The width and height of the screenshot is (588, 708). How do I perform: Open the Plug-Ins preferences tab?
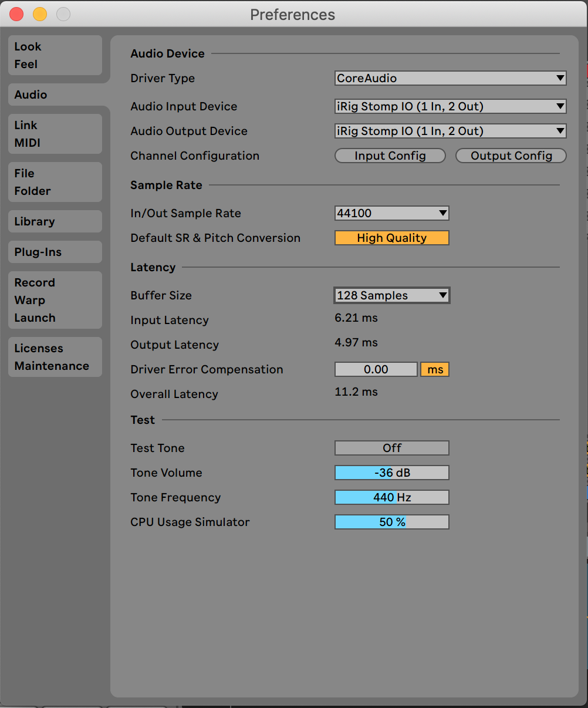[x=55, y=252]
